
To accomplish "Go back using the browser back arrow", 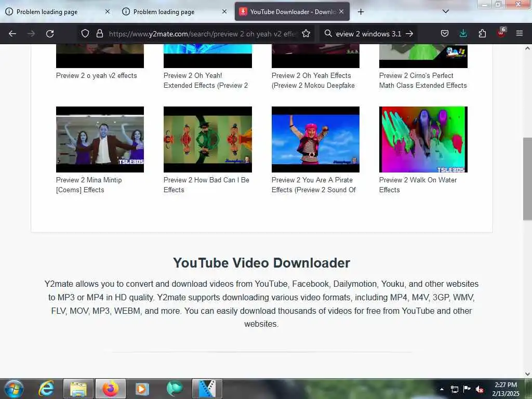I will (12, 34).
